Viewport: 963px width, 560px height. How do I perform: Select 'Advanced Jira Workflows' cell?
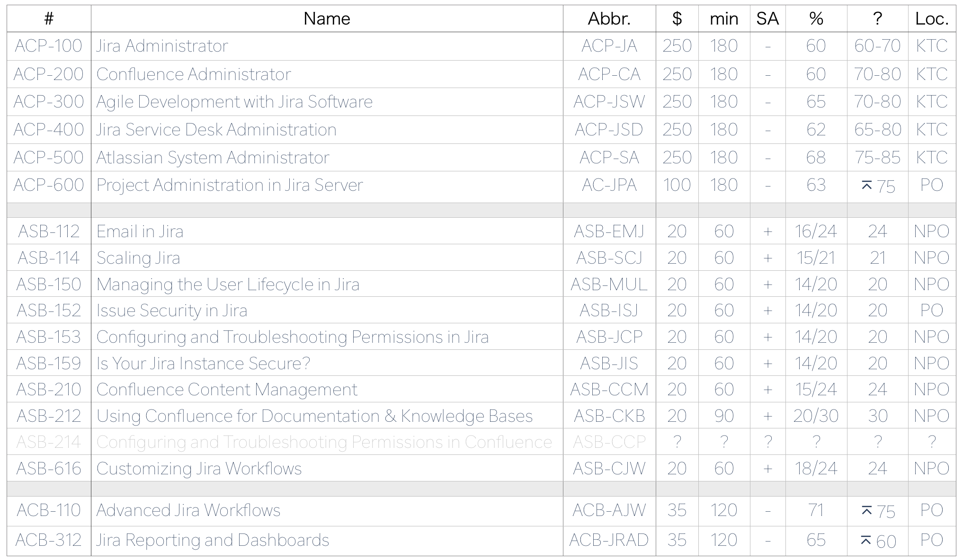[327, 511]
